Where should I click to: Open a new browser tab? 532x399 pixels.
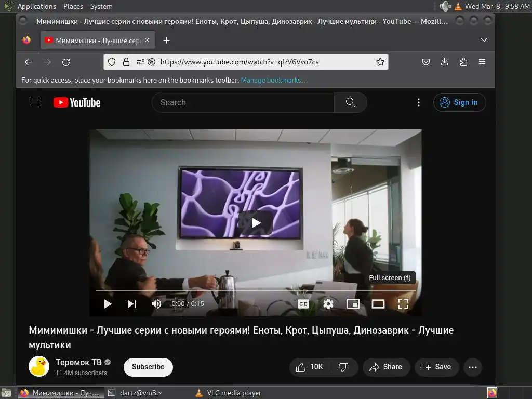pyautogui.click(x=166, y=41)
